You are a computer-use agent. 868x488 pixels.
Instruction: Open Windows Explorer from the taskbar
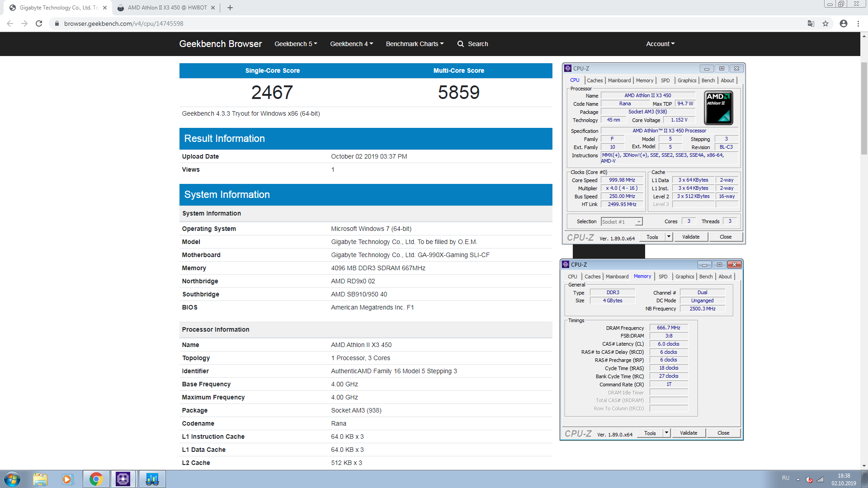[x=40, y=479]
